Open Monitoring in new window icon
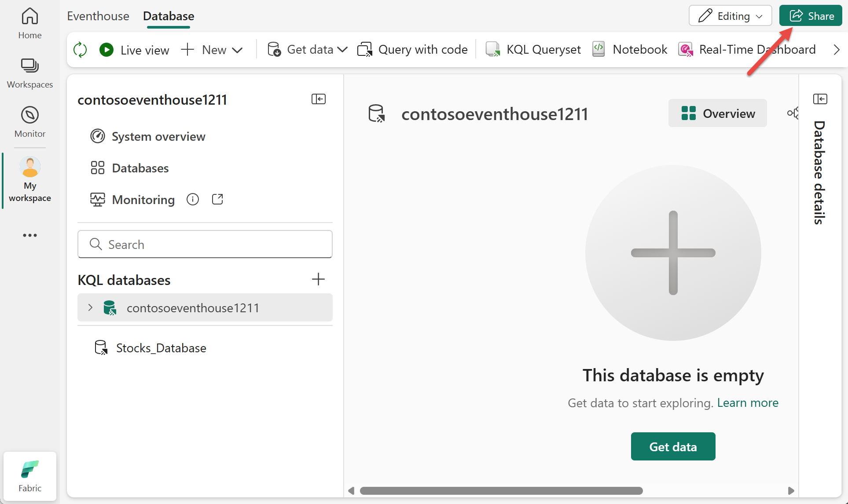 [217, 200]
